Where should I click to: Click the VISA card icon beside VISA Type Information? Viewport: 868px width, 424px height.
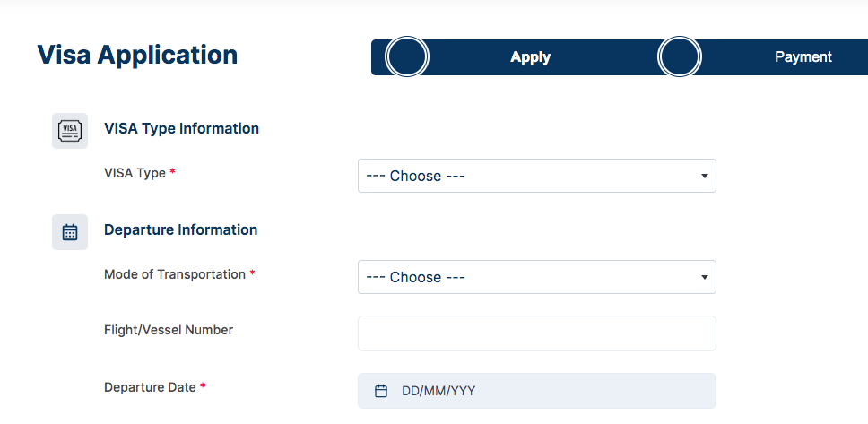coord(70,131)
